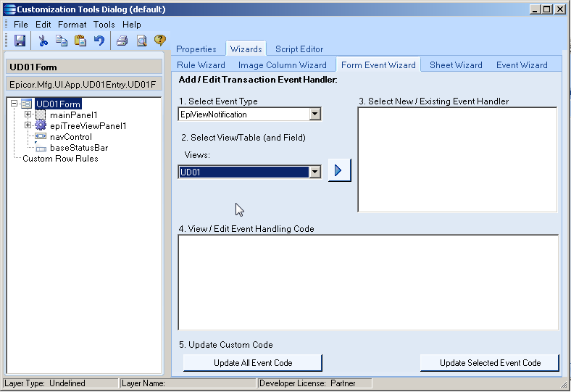The width and height of the screenshot is (571, 392).
Task: Select the Form Event Wizard tab
Action: tap(378, 64)
